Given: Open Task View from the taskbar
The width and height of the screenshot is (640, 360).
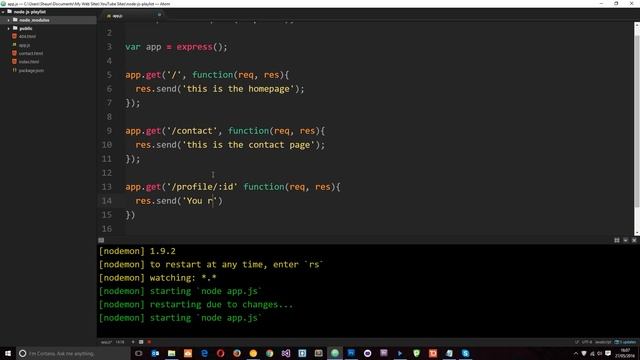Looking at the screenshot, I should [x=139, y=353].
